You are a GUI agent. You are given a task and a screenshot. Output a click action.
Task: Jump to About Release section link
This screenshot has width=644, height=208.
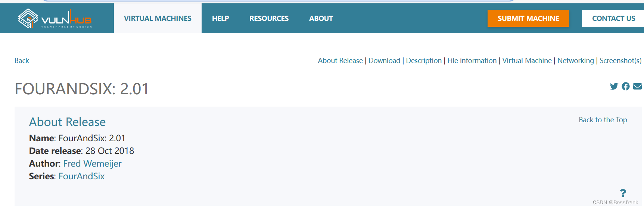(340, 60)
